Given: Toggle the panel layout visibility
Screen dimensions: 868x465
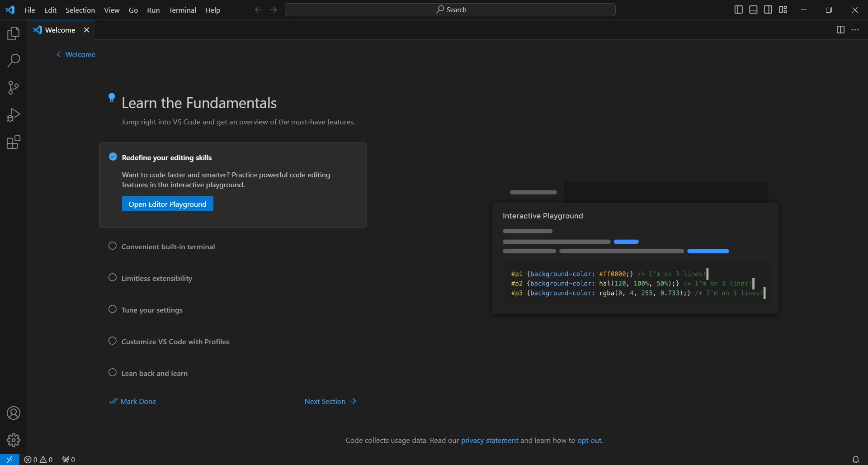Looking at the screenshot, I should (x=753, y=9).
